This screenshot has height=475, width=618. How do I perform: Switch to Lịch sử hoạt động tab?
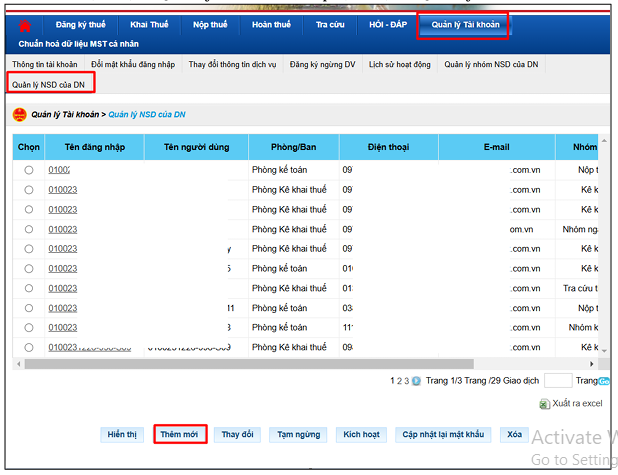point(400,64)
